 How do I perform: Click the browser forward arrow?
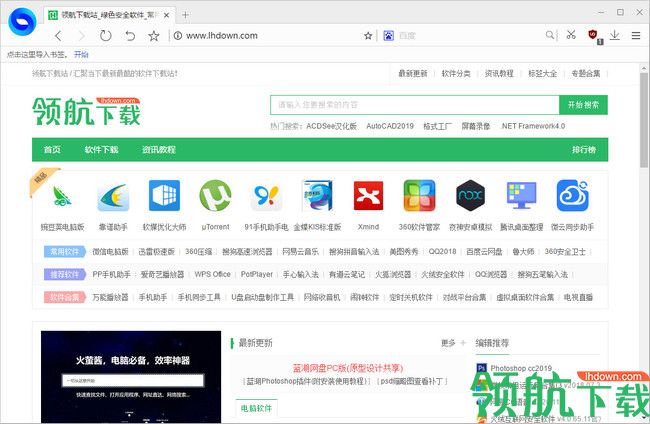82,36
